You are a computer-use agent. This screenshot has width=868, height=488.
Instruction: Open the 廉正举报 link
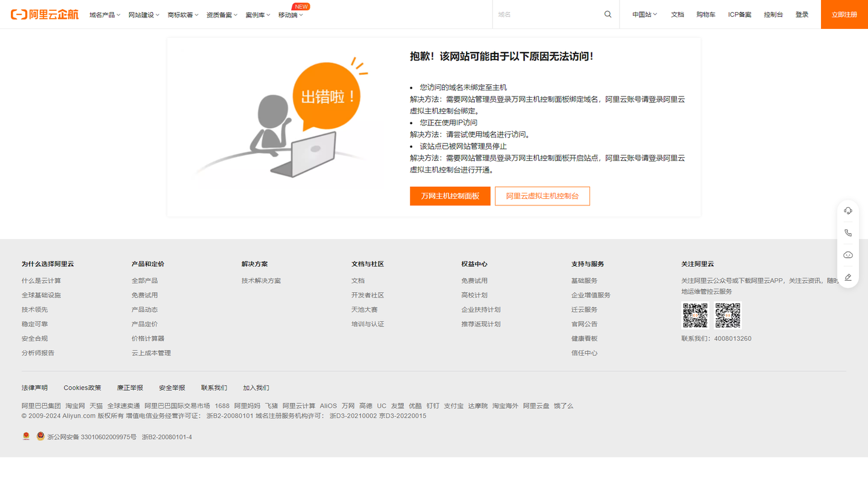[130, 388]
